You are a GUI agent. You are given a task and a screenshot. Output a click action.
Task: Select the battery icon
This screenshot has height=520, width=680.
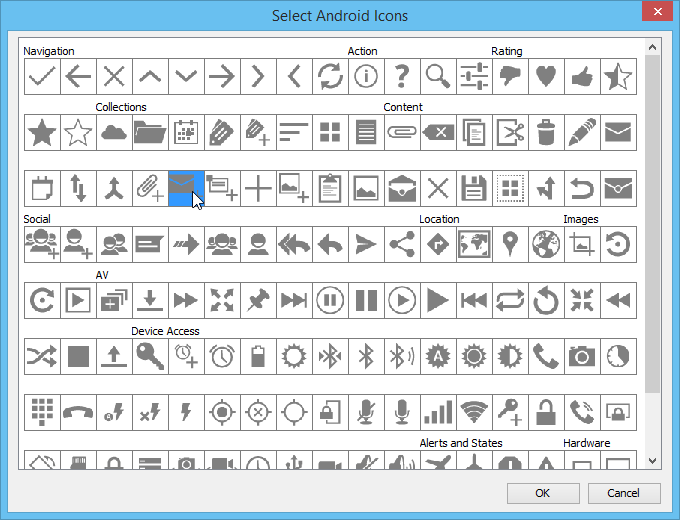tap(258, 356)
